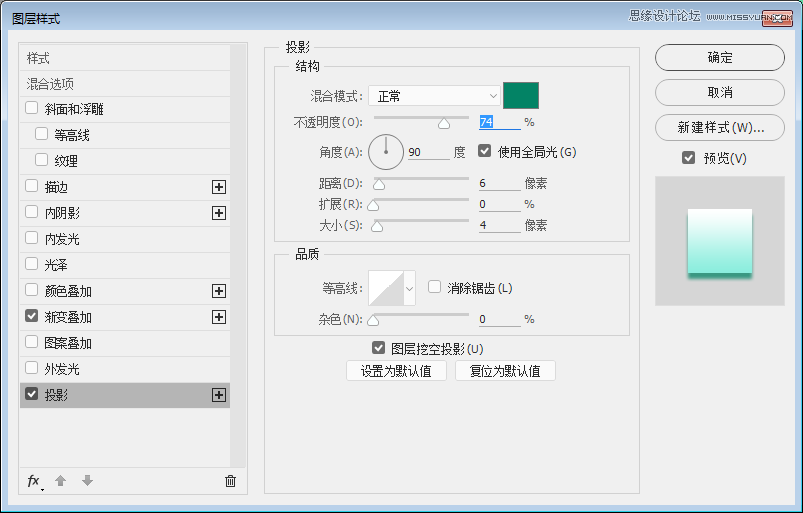
Task: Open the 图案叠加 settings row
Action: pos(124,343)
